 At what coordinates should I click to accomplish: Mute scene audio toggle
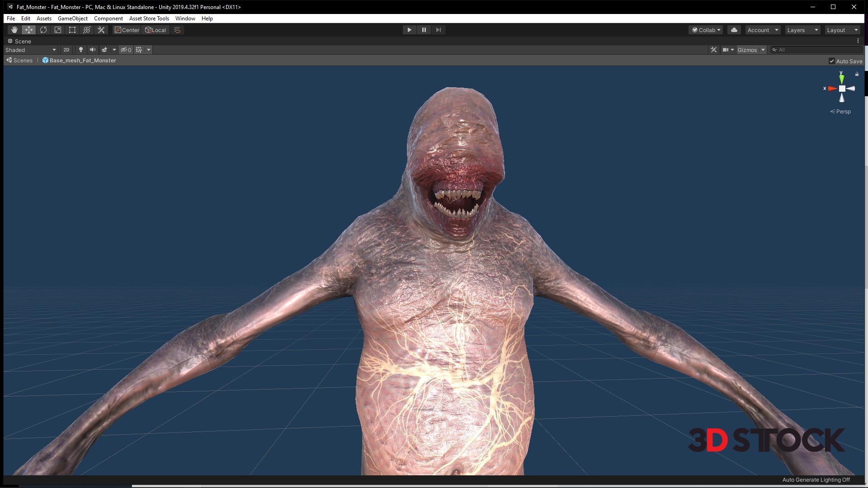click(x=93, y=50)
